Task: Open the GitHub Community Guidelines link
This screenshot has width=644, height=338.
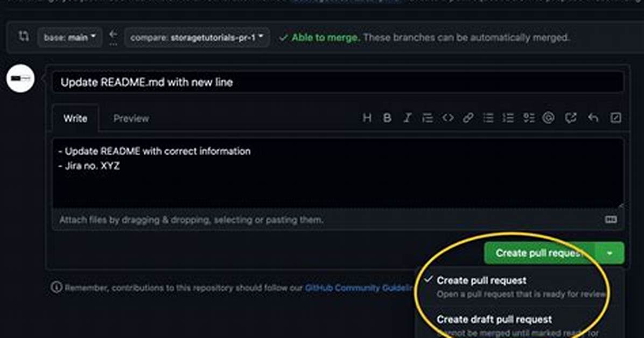Action: click(x=359, y=288)
